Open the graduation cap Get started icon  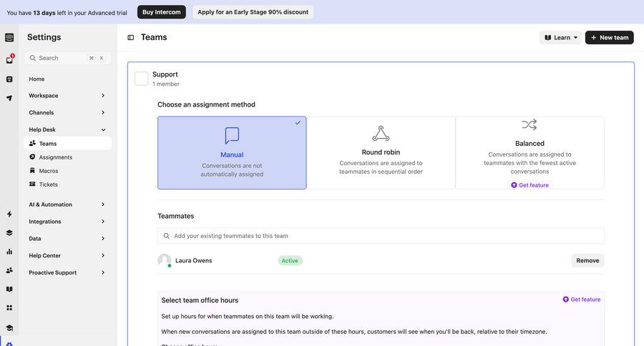pos(9,327)
